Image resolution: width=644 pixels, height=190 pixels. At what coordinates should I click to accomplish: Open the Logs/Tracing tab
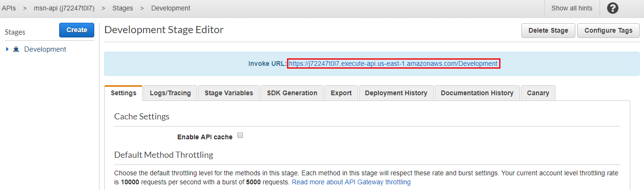click(170, 93)
